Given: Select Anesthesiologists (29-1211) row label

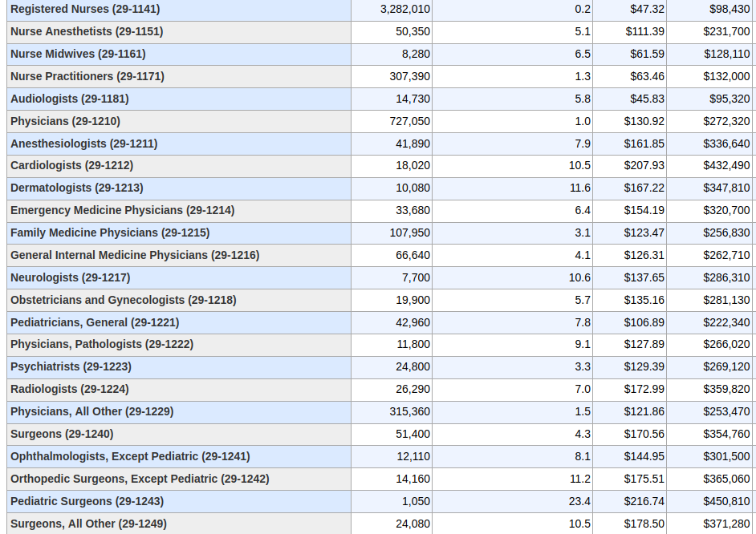Looking at the screenshot, I should click(84, 144).
